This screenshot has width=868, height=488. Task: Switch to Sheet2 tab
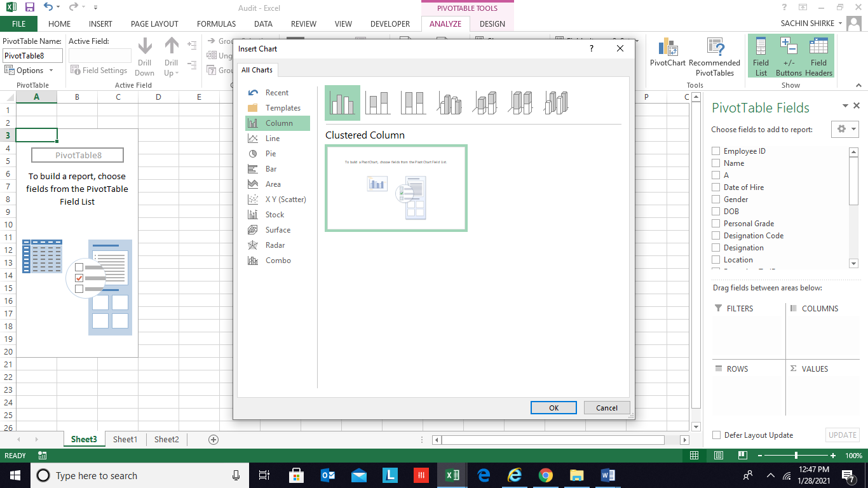pyautogui.click(x=166, y=439)
